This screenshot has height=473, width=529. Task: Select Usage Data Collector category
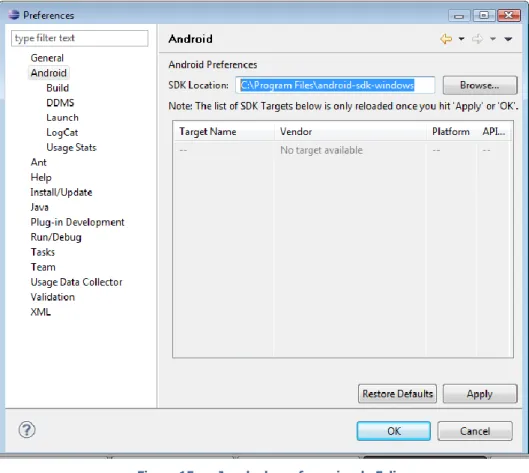point(77,282)
